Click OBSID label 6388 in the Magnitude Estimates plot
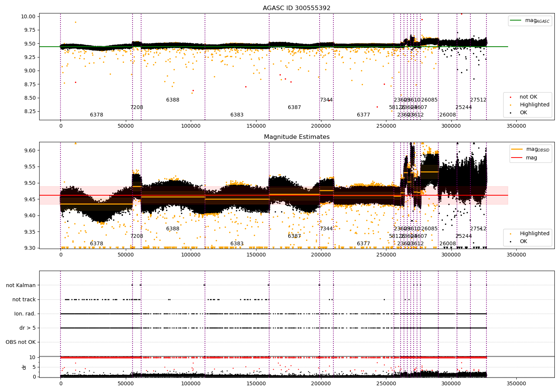The image size is (560, 392). [x=172, y=229]
